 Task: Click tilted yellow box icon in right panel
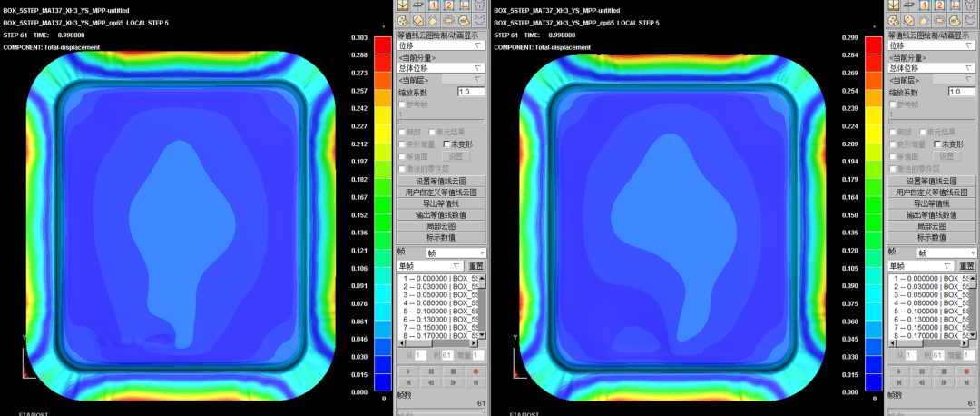point(907,20)
